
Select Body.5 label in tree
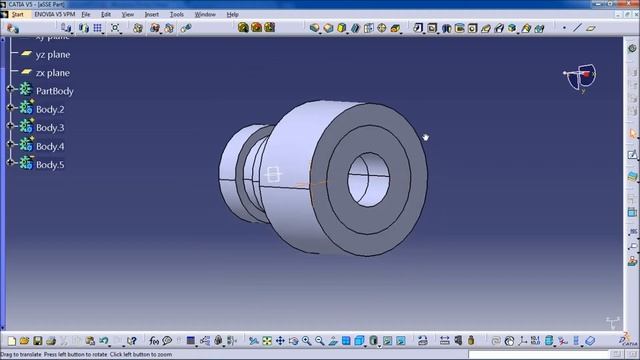pyautogui.click(x=50, y=164)
